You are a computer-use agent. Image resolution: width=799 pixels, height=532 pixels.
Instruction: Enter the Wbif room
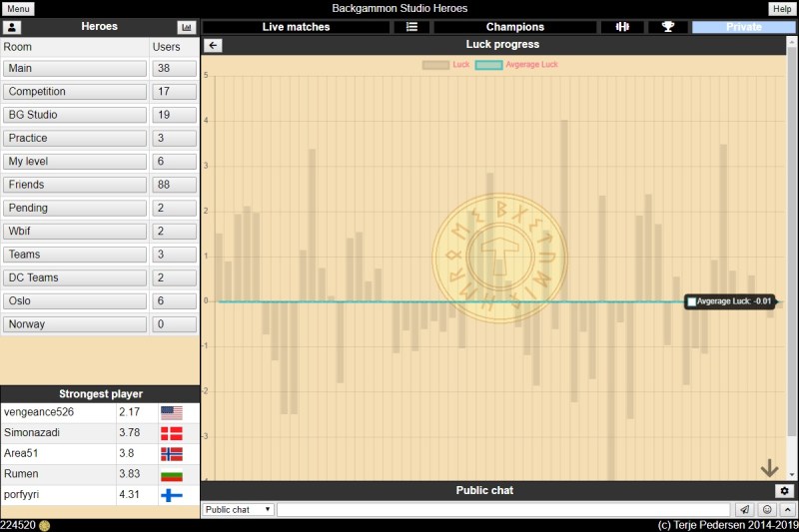(74, 232)
